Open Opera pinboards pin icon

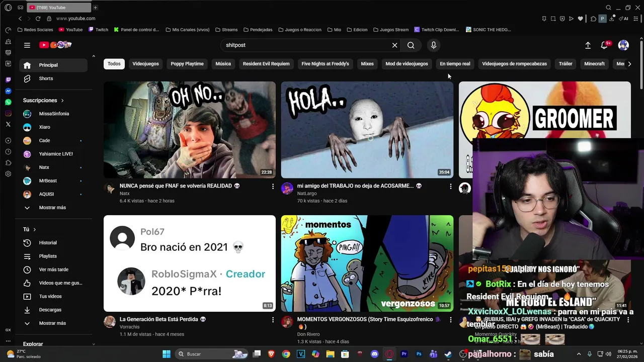[544, 19]
